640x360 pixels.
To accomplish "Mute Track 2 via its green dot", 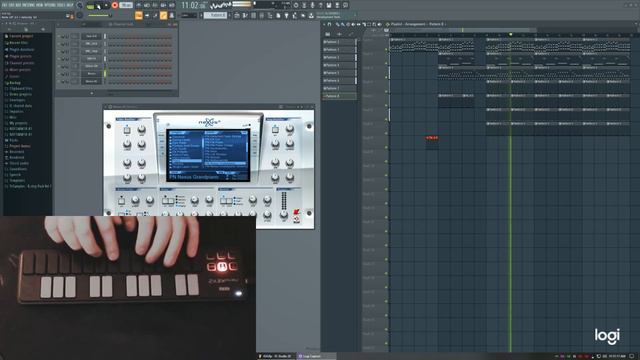I will pyautogui.click(x=386, y=64).
